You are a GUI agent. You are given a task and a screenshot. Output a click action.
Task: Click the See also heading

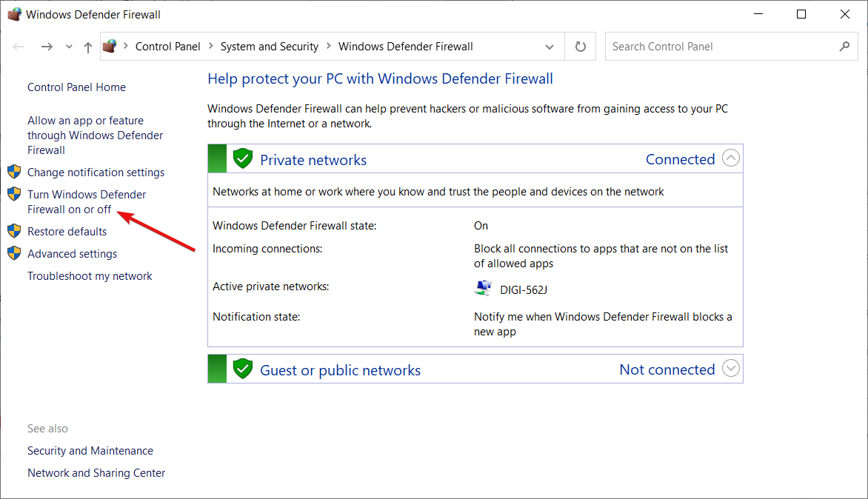pyautogui.click(x=47, y=429)
